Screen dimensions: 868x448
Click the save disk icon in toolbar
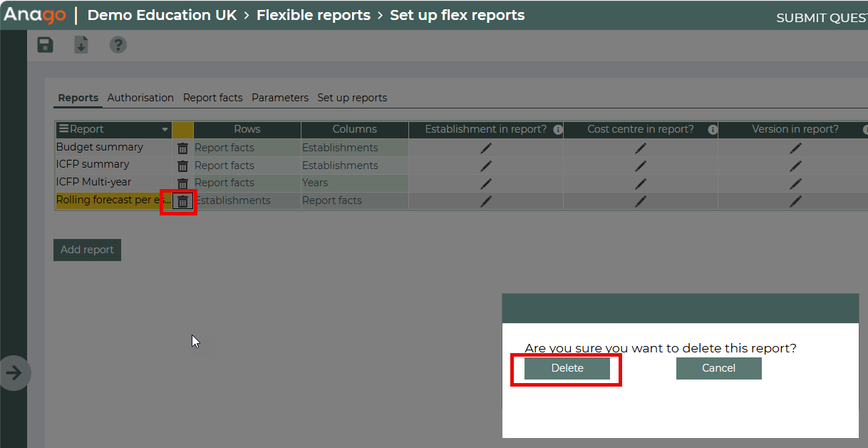point(45,45)
